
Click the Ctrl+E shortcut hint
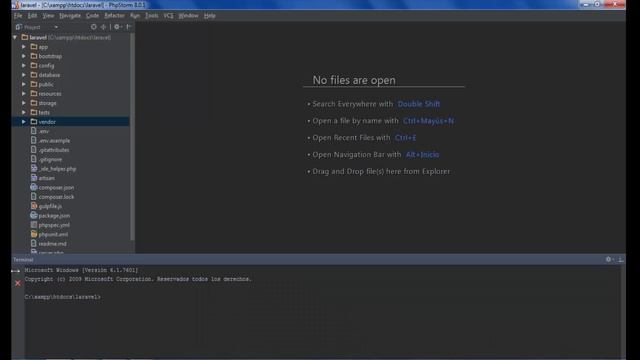click(x=405, y=138)
